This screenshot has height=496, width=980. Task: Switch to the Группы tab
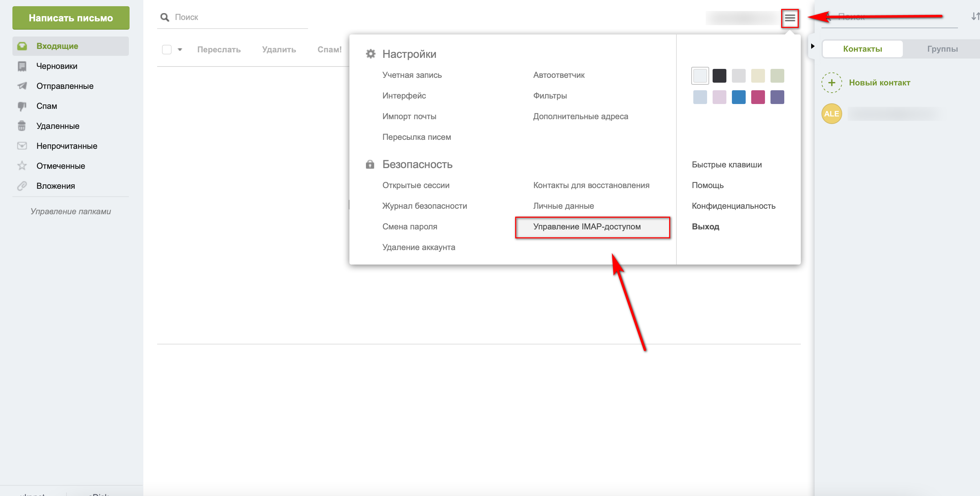[942, 49]
